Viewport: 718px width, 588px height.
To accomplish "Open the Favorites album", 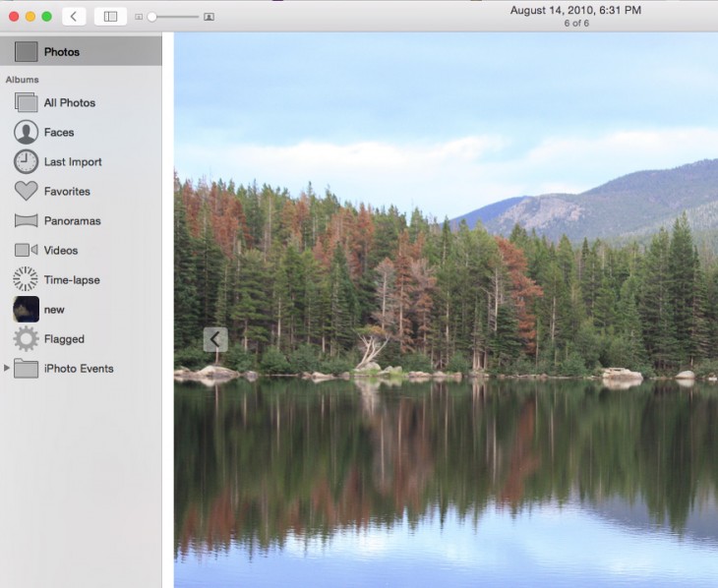I will (81, 192).
